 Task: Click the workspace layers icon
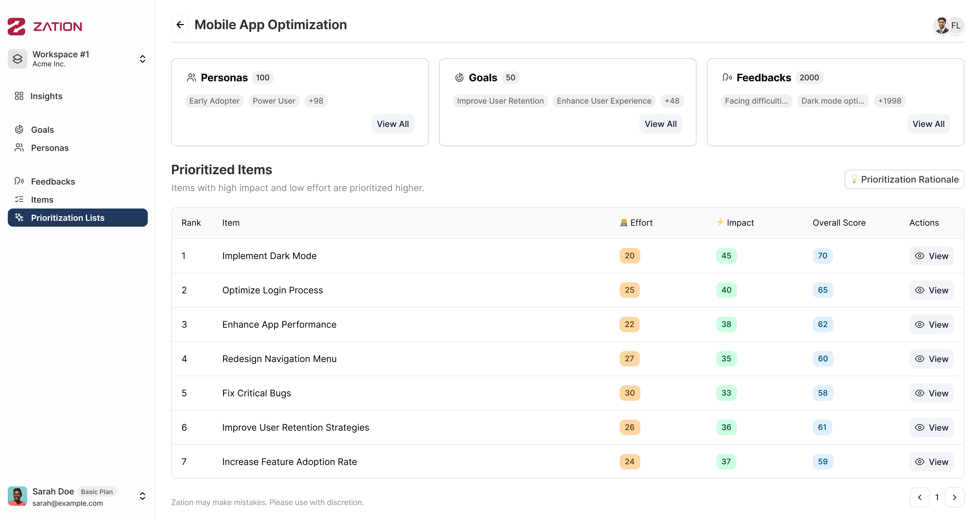[17, 59]
